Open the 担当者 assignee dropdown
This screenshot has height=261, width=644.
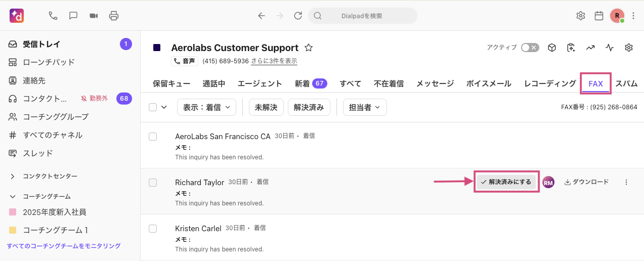coord(364,107)
